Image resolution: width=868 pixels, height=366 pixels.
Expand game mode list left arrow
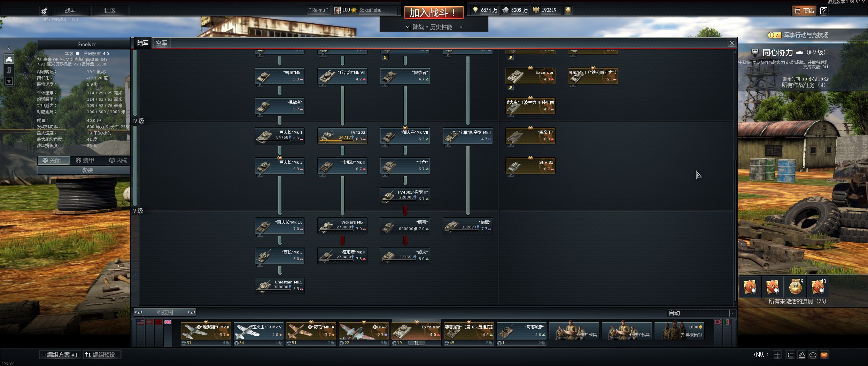tap(408, 27)
